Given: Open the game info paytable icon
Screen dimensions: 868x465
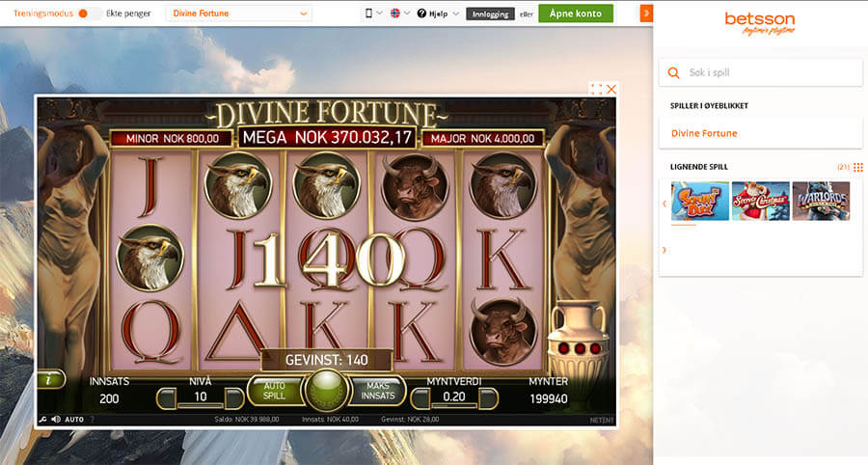Looking at the screenshot, I should 50,380.
